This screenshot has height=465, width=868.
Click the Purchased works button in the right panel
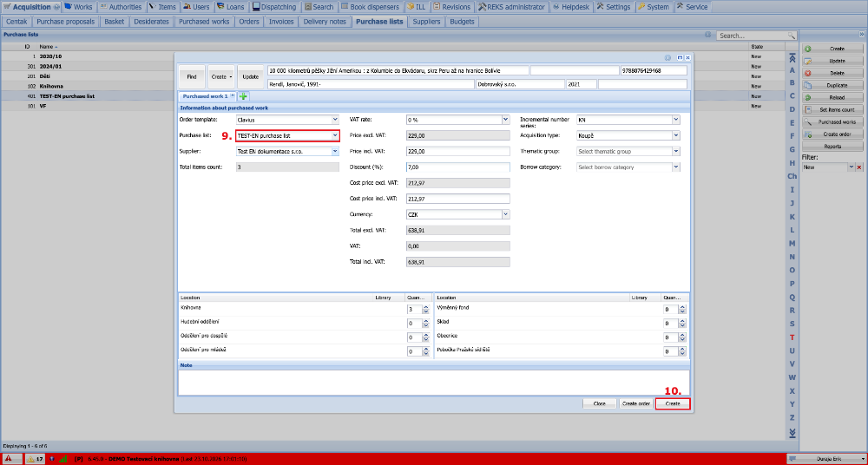point(832,121)
